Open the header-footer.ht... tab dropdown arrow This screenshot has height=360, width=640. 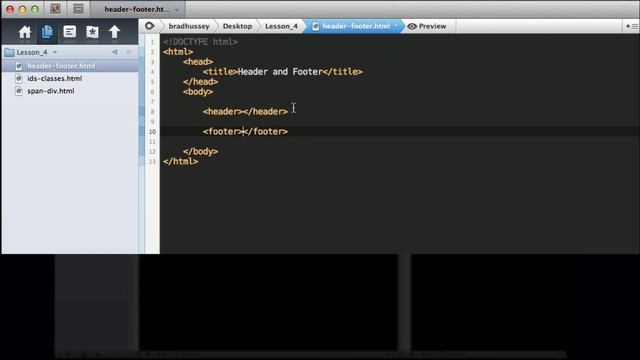(177, 9)
